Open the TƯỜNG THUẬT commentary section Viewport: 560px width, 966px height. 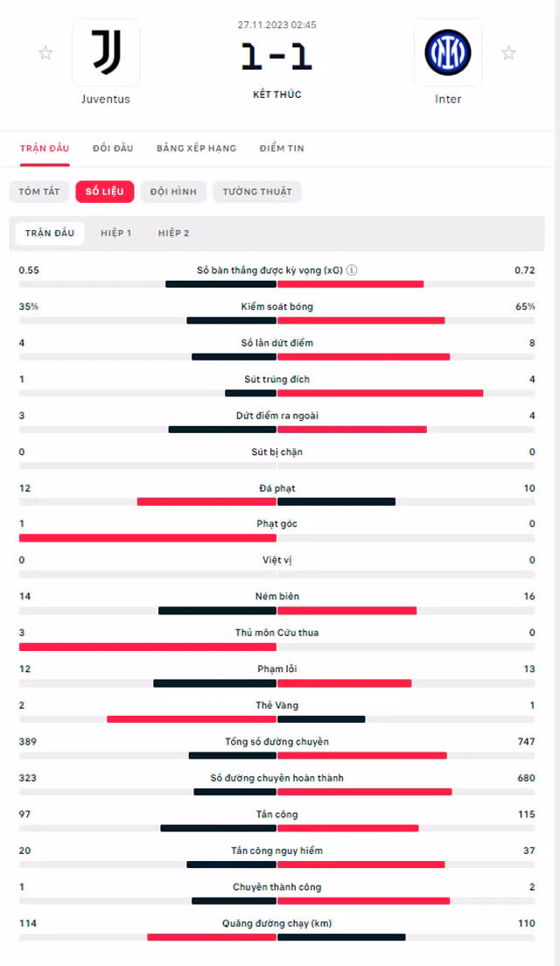point(257,192)
